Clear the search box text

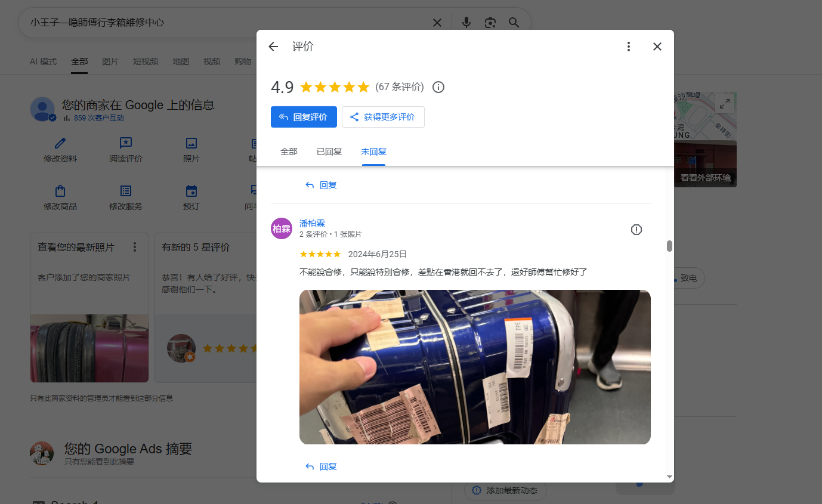tap(437, 23)
